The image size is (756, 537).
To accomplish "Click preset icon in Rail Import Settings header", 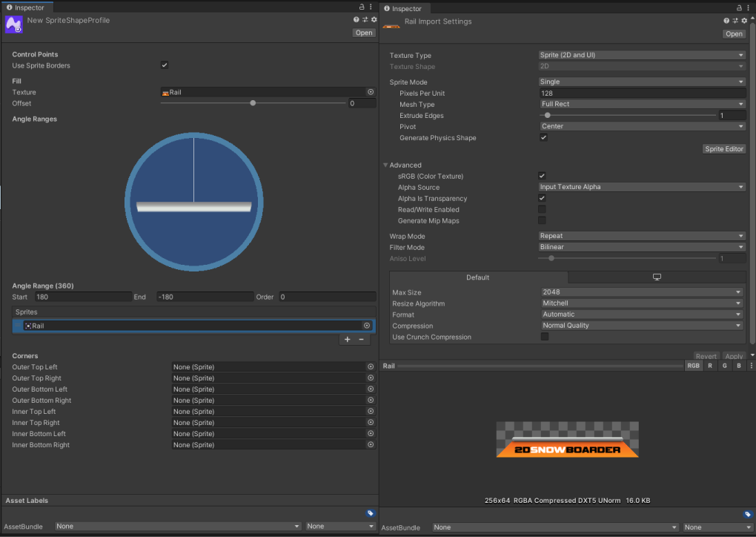I will [x=735, y=21].
